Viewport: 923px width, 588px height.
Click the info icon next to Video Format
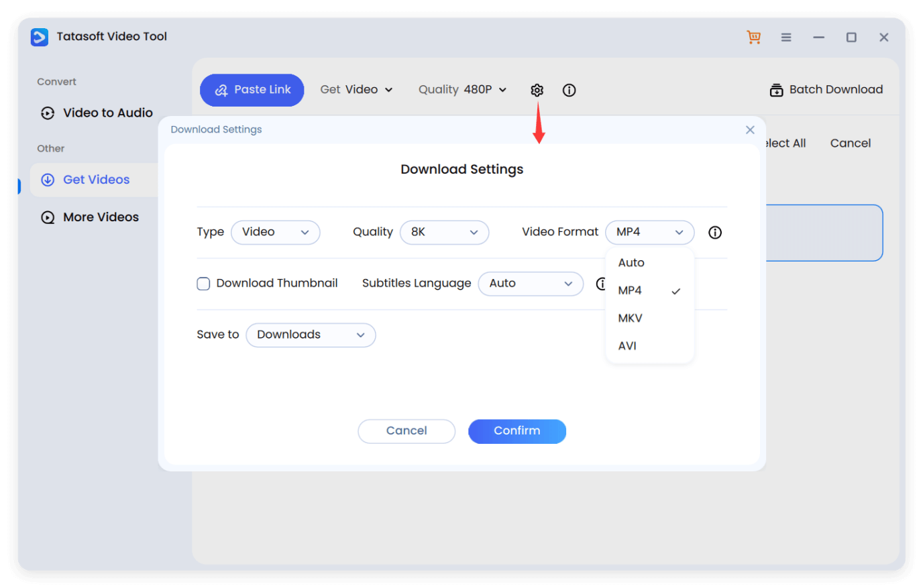point(714,232)
